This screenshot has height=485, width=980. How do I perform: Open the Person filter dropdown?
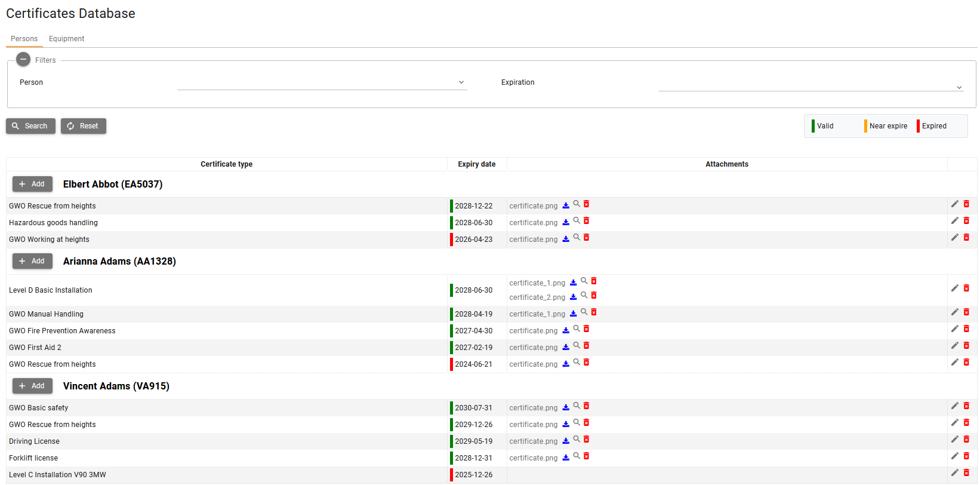[x=322, y=82]
